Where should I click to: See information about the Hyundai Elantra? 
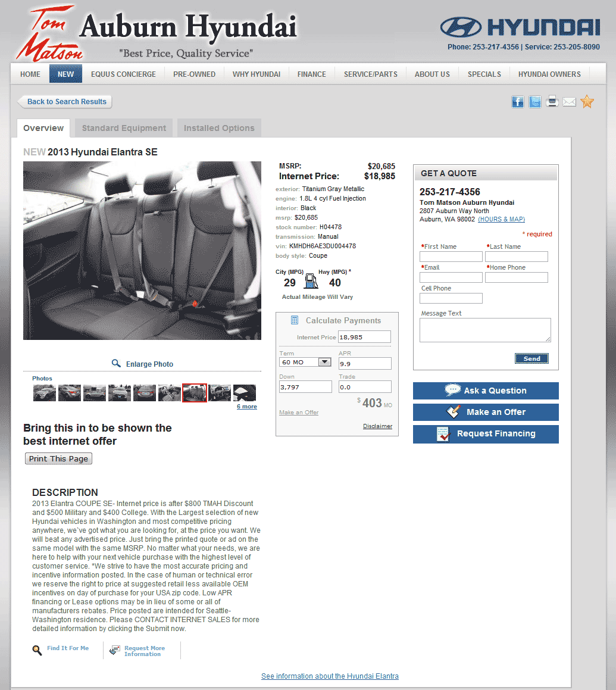coord(330,676)
